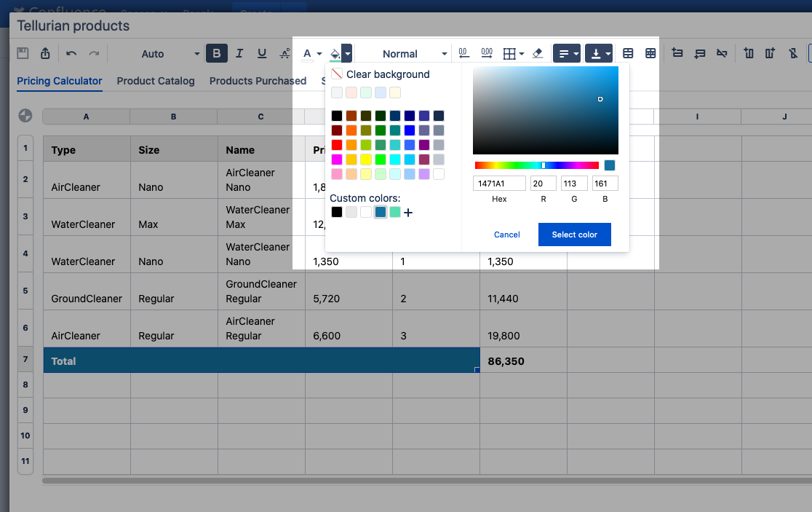Open vertical alignment dropdown arrow
The height and width of the screenshot is (512, 812).
coord(608,54)
